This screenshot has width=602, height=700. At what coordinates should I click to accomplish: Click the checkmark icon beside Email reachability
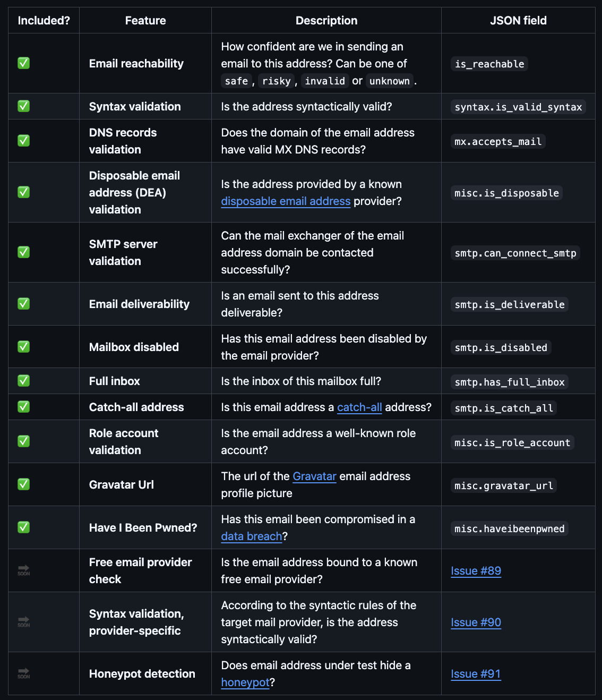[x=24, y=63]
